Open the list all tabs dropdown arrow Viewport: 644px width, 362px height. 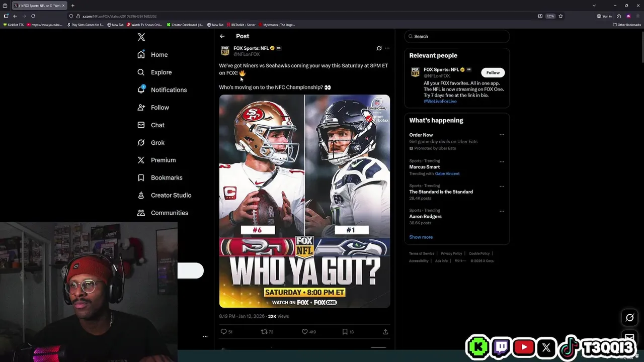click(x=594, y=6)
